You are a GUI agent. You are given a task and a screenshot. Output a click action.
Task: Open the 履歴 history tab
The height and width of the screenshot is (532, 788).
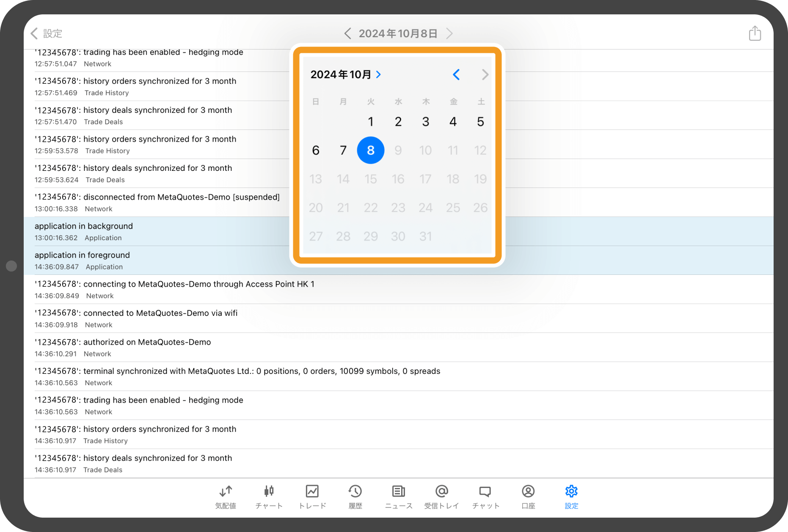[355, 497]
